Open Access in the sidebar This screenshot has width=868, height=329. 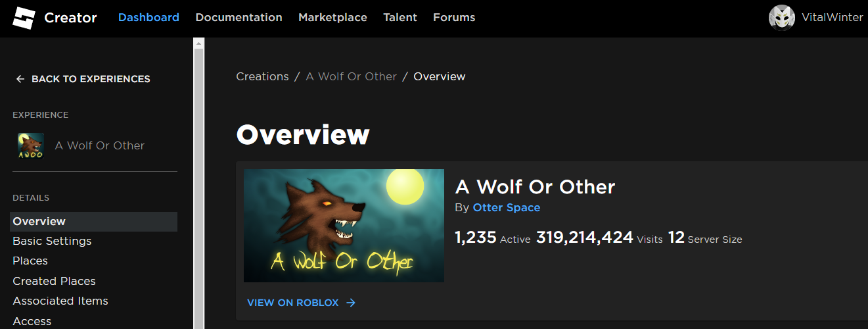[x=32, y=321]
